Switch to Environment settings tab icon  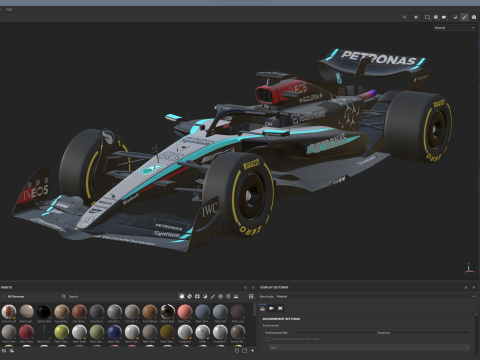tap(263, 308)
